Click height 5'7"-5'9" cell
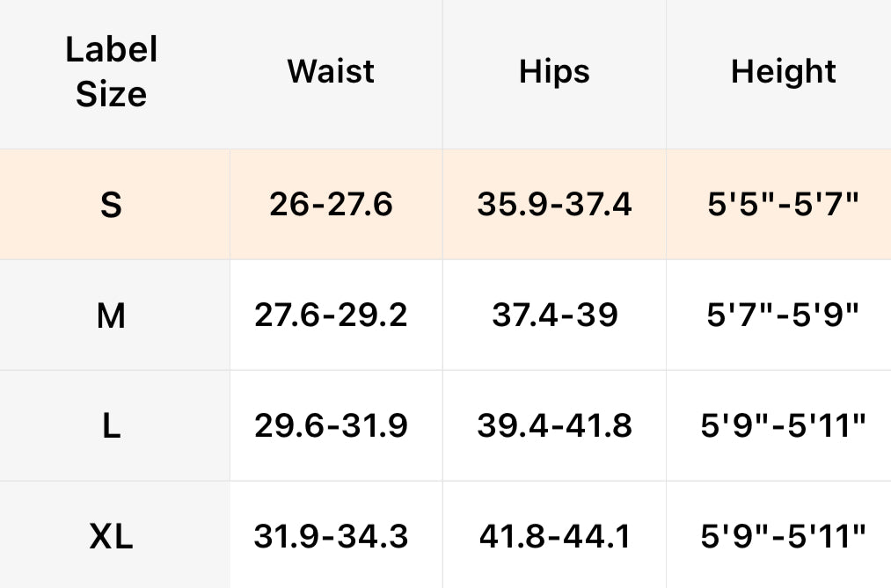This screenshot has width=891, height=588. 783,315
